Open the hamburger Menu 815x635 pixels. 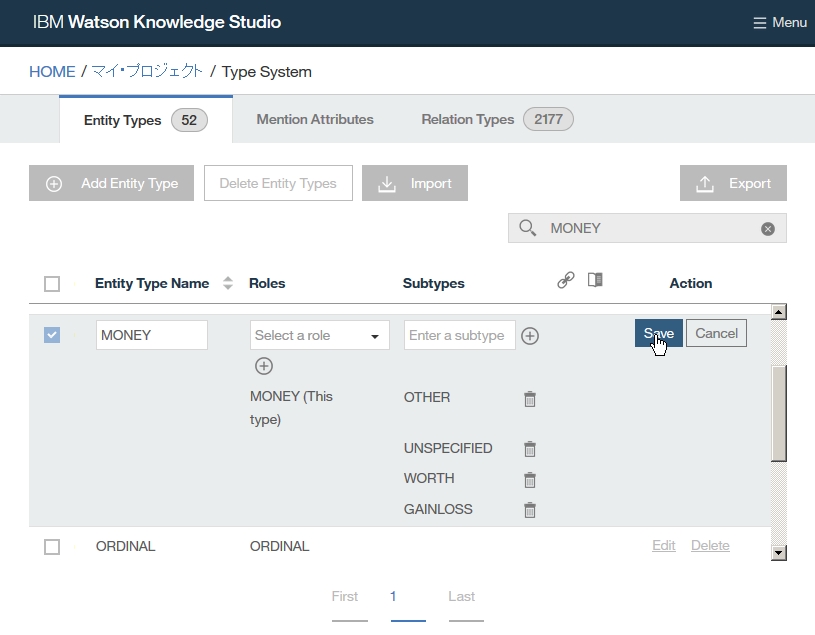(x=779, y=22)
